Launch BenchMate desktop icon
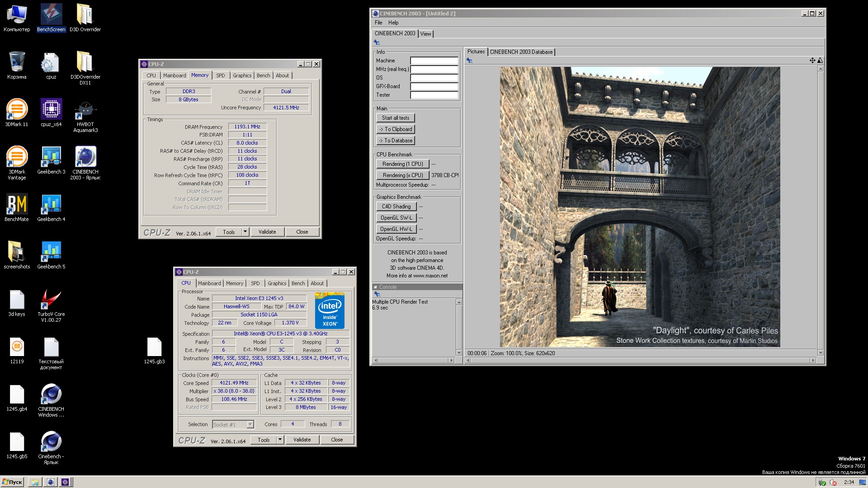868x488 pixels. (x=17, y=208)
